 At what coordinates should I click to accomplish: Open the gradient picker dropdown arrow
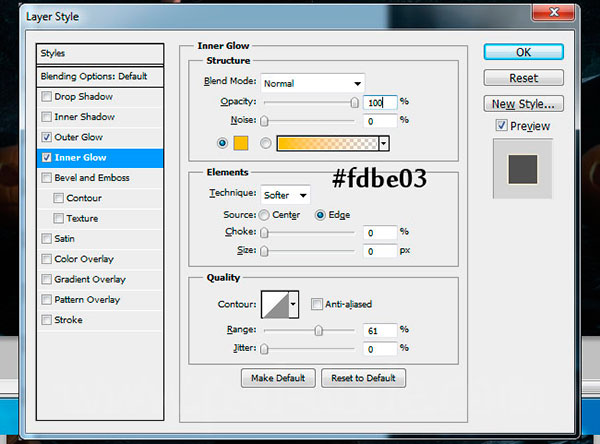384,144
